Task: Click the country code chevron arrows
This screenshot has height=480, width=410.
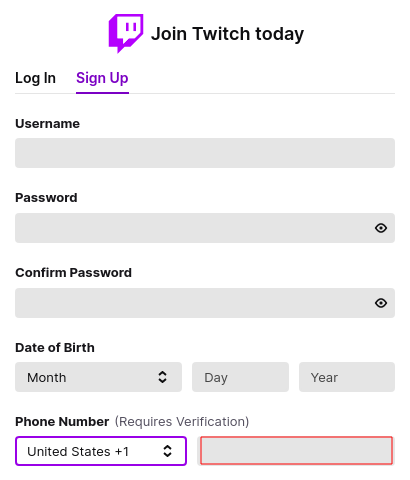Action: pyautogui.click(x=167, y=451)
